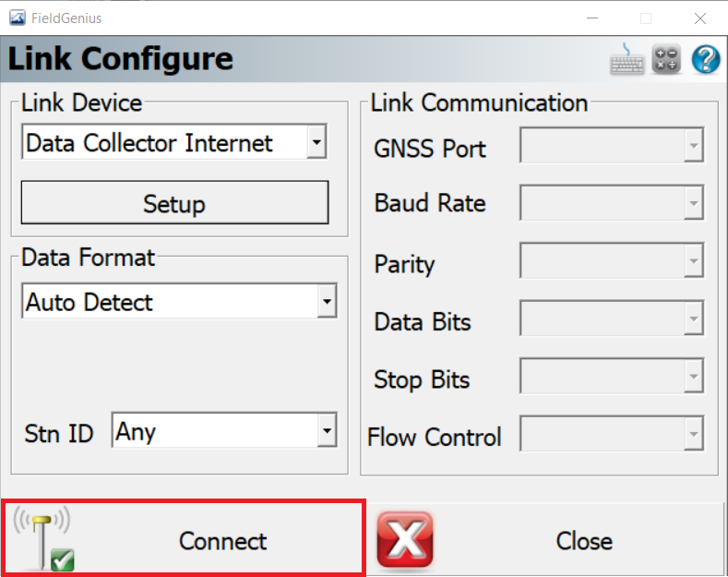The height and width of the screenshot is (577, 728).
Task: Click the Connect button label
Action: pos(223,541)
